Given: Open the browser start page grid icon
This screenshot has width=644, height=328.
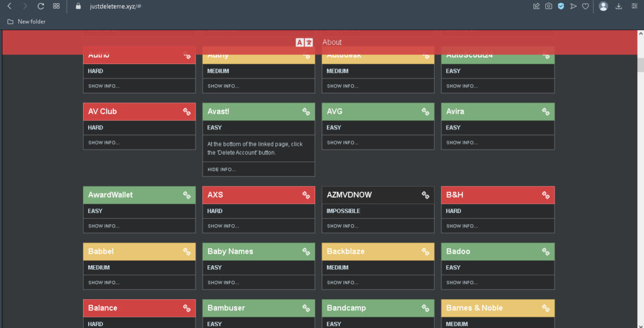Looking at the screenshot, I should (56, 6).
